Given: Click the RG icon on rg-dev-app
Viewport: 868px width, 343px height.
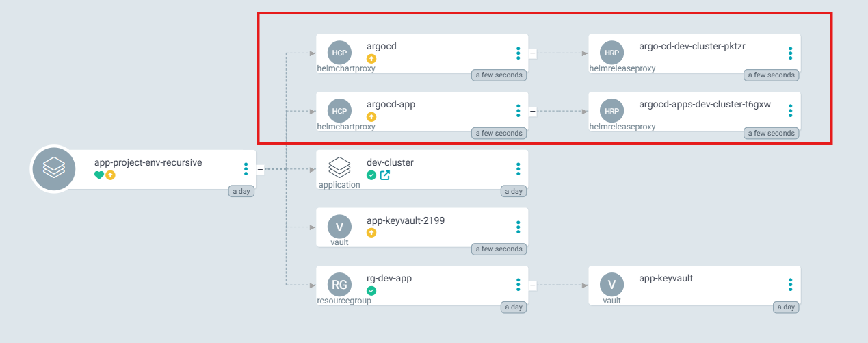Looking at the screenshot, I should 339,285.
